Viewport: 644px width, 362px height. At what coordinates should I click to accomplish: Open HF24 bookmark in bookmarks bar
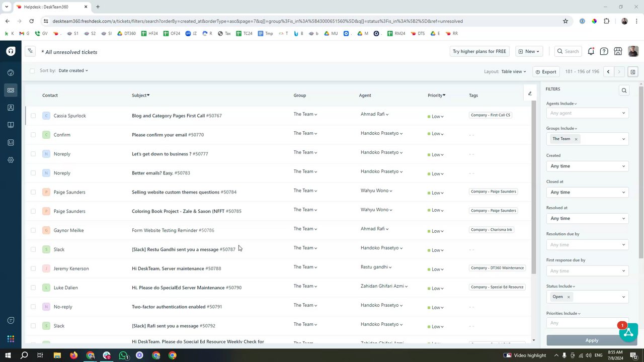pyautogui.click(x=149, y=33)
